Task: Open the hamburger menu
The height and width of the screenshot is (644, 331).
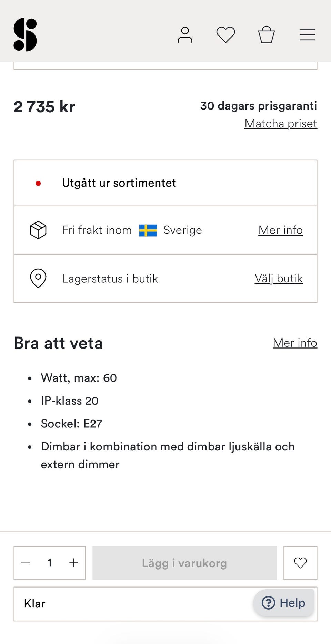Action: (x=307, y=35)
